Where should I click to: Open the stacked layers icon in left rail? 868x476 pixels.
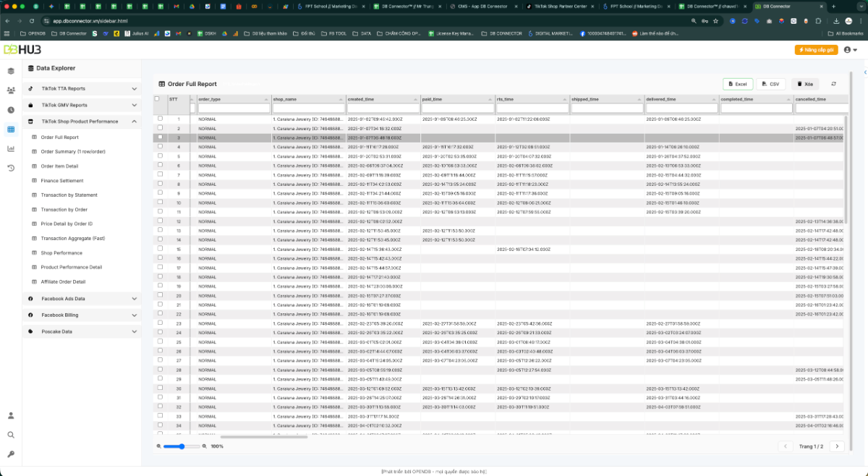pyautogui.click(x=11, y=71)
